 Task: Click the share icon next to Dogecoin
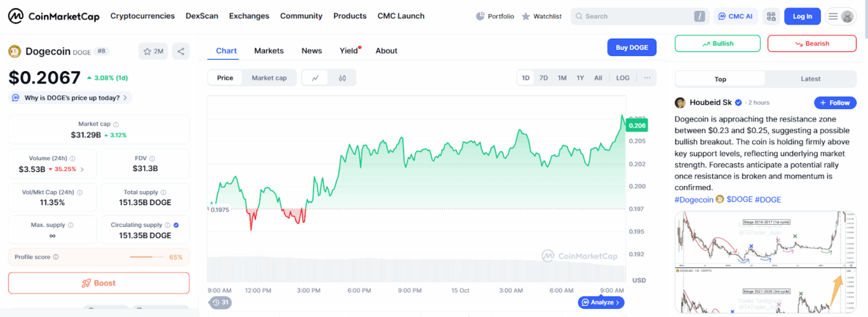coord(180,51)
